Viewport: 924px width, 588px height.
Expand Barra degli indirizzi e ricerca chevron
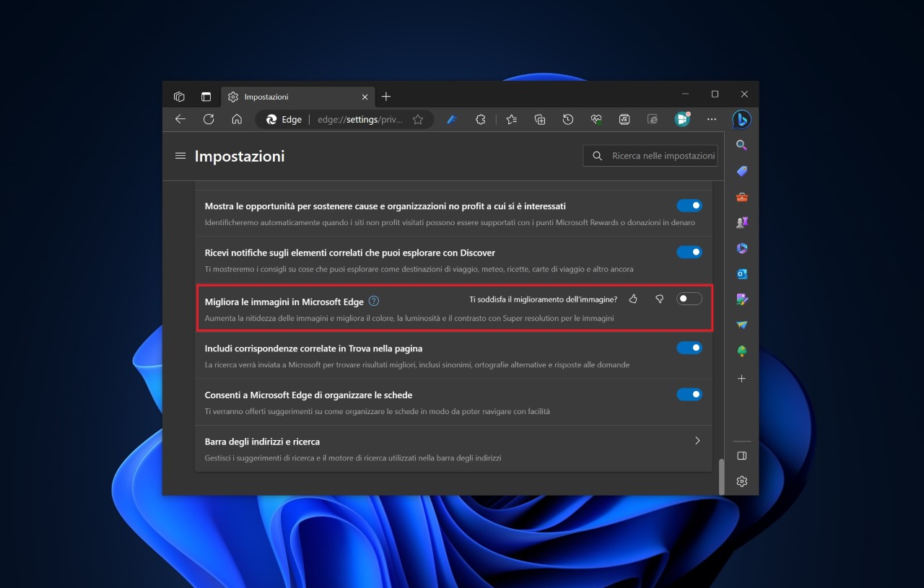pos(697,441)
